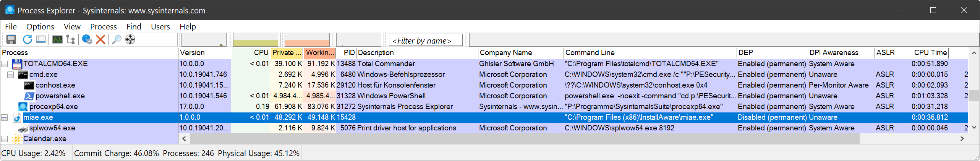
Task: Click the procexp64.exe process icon
Action: coord(23,107)
